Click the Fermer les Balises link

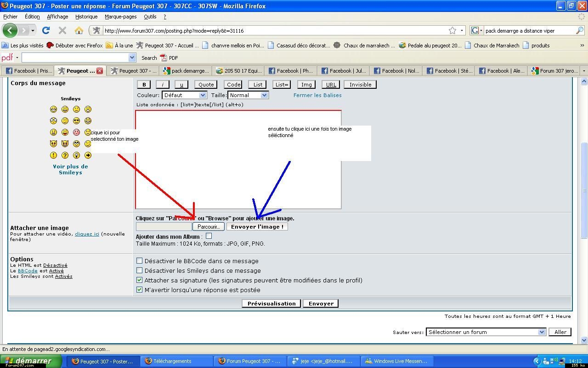[317, 95]
